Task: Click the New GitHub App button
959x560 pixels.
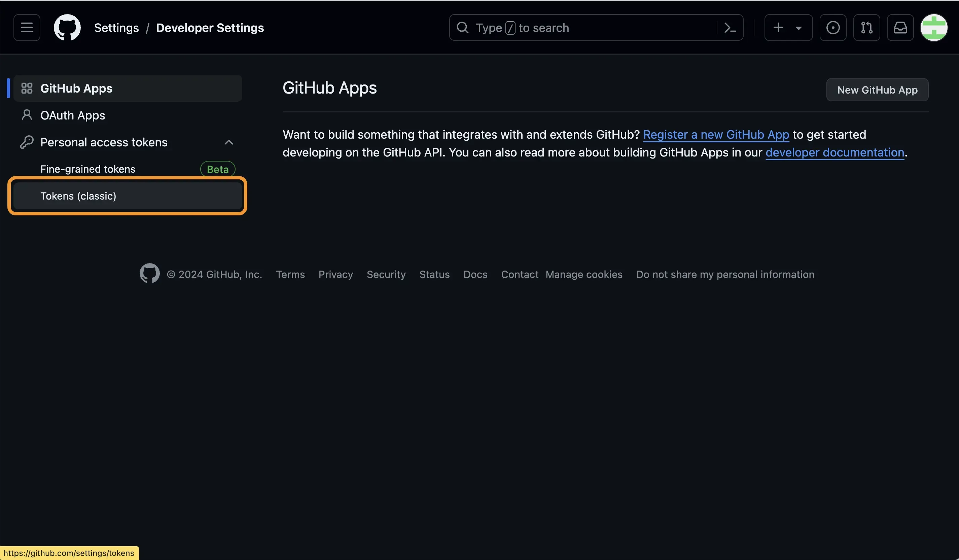Action: pyautogui.click(x=877, y=90)
